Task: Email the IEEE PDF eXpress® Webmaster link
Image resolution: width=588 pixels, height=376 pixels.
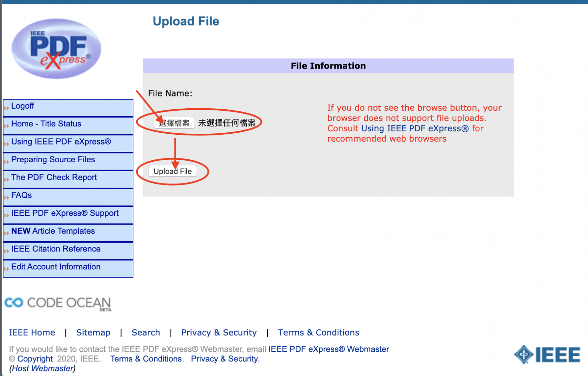Action: tap(328, 349)
